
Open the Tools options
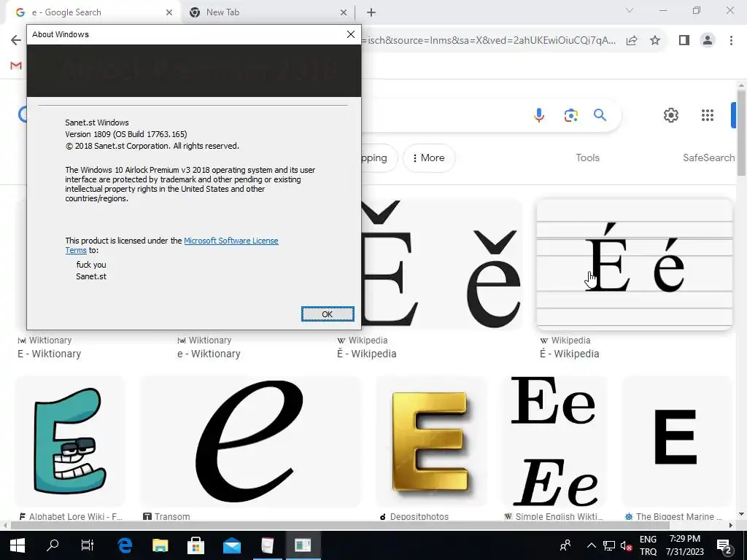587,157
